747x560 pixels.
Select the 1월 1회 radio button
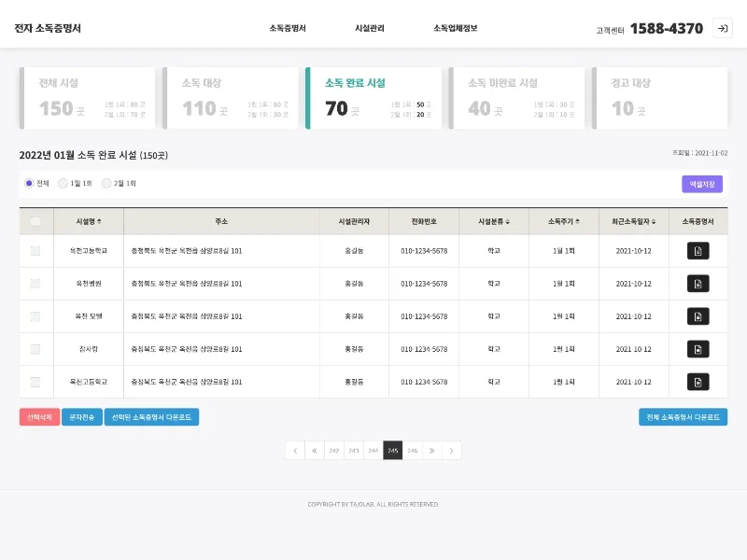[63, 183]
